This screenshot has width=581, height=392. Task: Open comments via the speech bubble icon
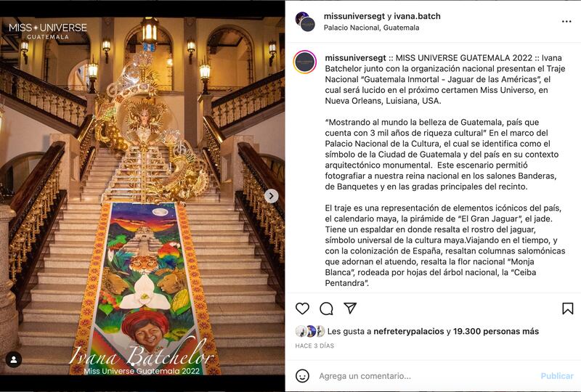(326, 309)
